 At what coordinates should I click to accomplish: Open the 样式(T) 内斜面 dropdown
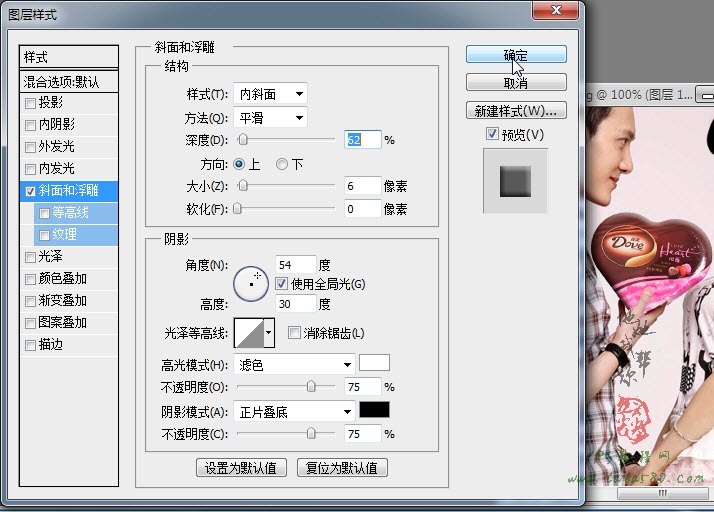pyautogui.click(x=270, y=94)
